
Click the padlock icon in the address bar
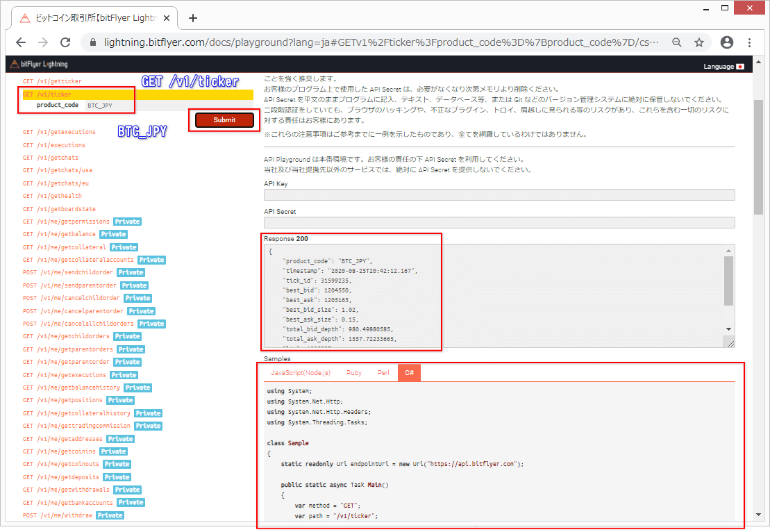[x=92, y=42]
